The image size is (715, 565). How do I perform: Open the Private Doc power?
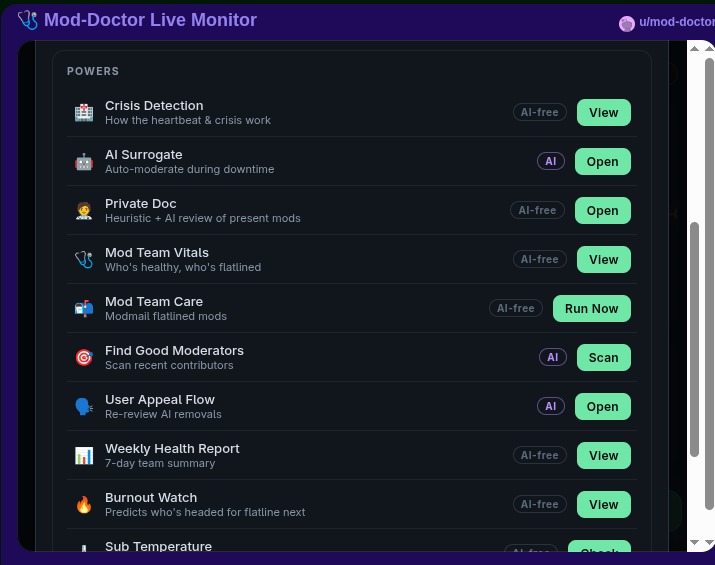pyautogui.click(x=603, y=211)
